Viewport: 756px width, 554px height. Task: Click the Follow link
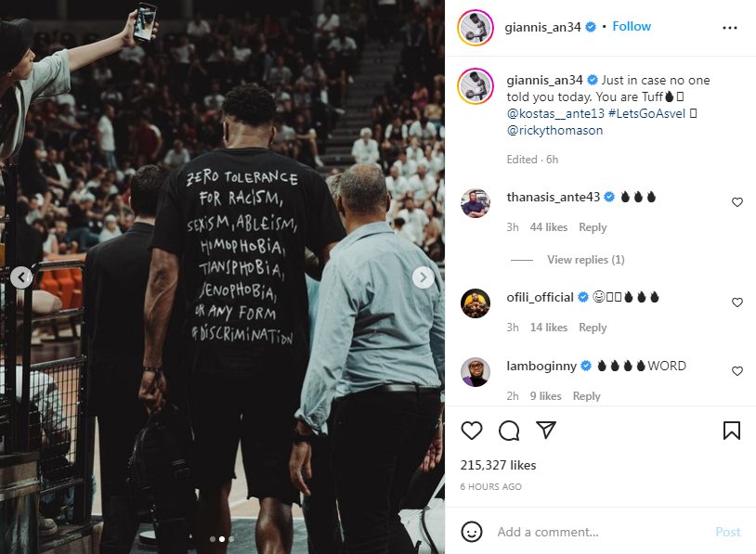[x=632, y=27]
